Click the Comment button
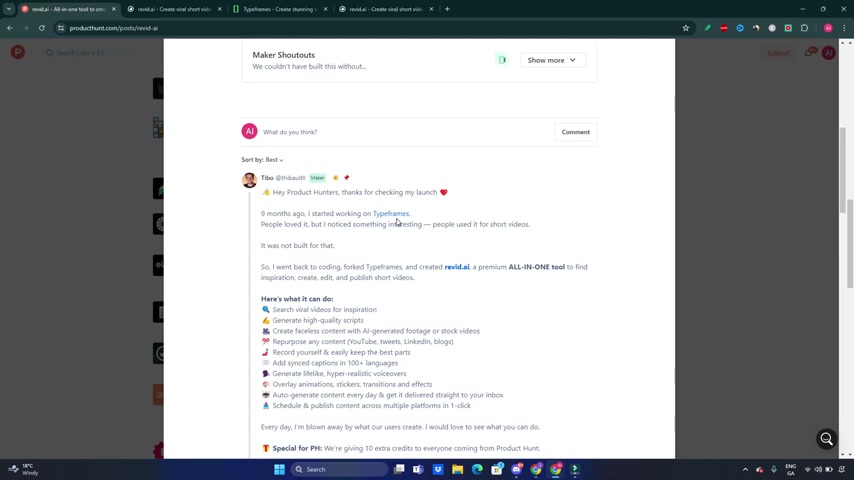This screenshot has width=854, height=480. coord(575,132)
